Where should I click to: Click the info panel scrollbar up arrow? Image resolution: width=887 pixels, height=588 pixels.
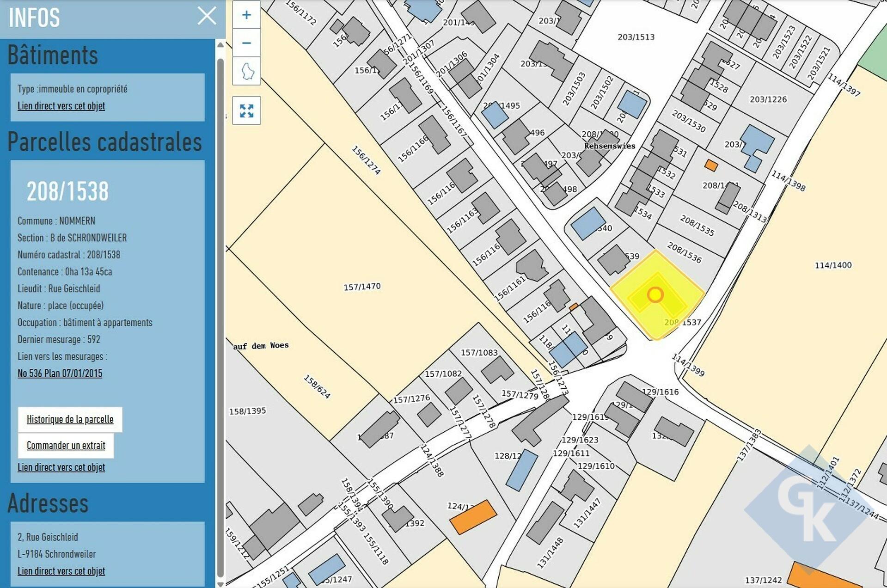(220, 45)
